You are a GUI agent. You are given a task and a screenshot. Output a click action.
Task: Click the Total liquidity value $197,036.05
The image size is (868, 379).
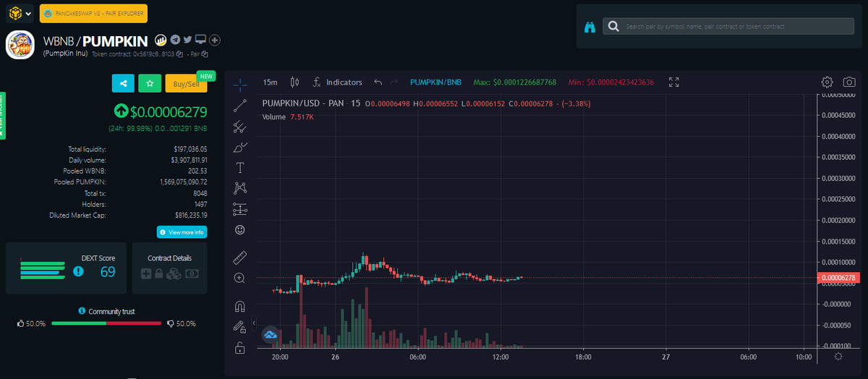point(191,148)
